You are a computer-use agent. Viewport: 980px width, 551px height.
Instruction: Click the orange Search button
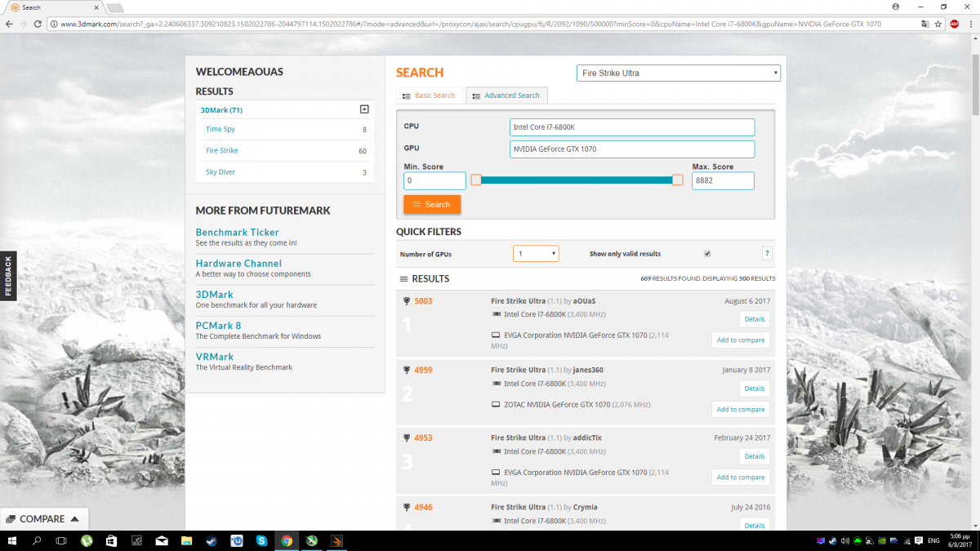click(432, 204)
